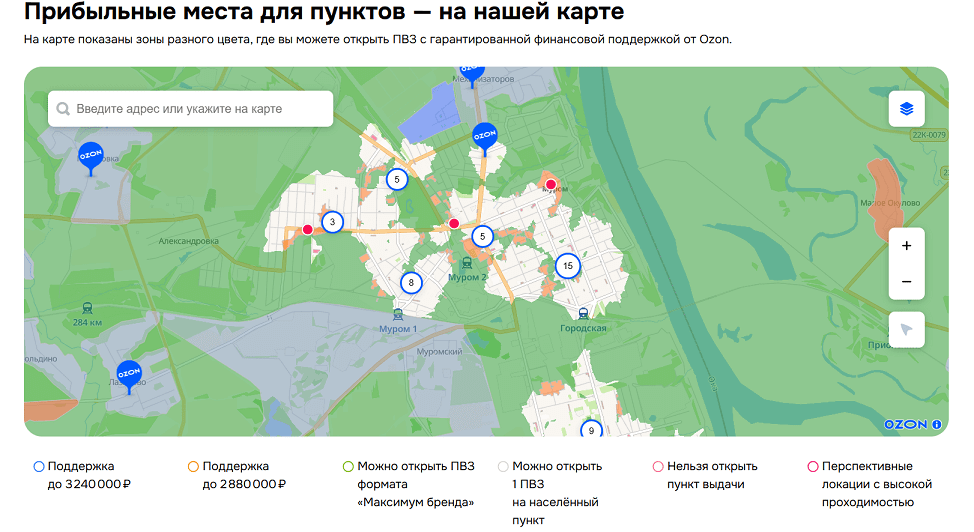
Task: Click Муром 1 railway station icon
Action: pos(398,315)
